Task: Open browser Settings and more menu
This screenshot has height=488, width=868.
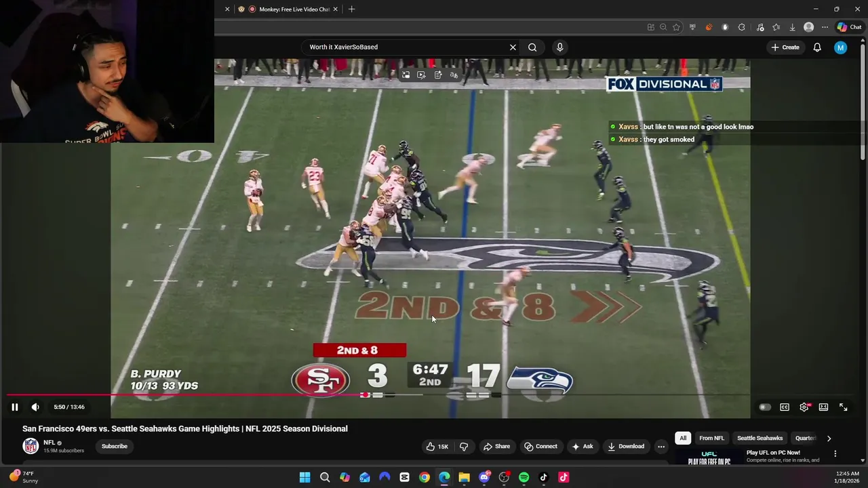Action: coord(825,27)
